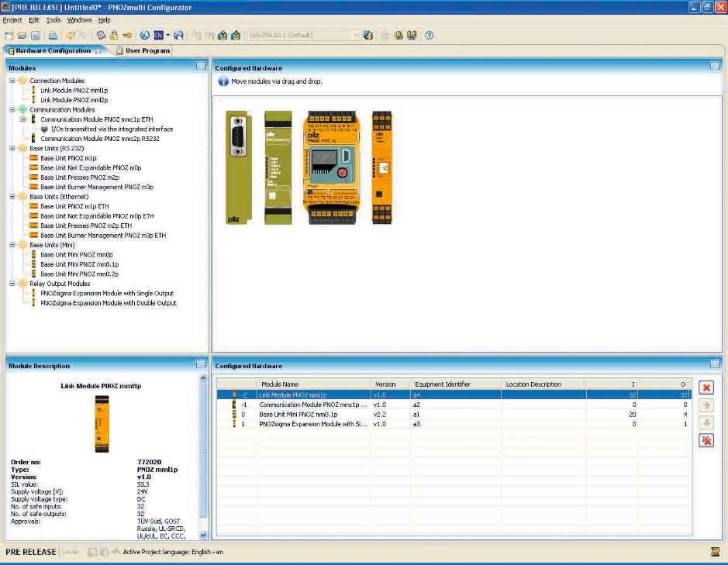Maximize the upper Configured Hardware panel

715,67
